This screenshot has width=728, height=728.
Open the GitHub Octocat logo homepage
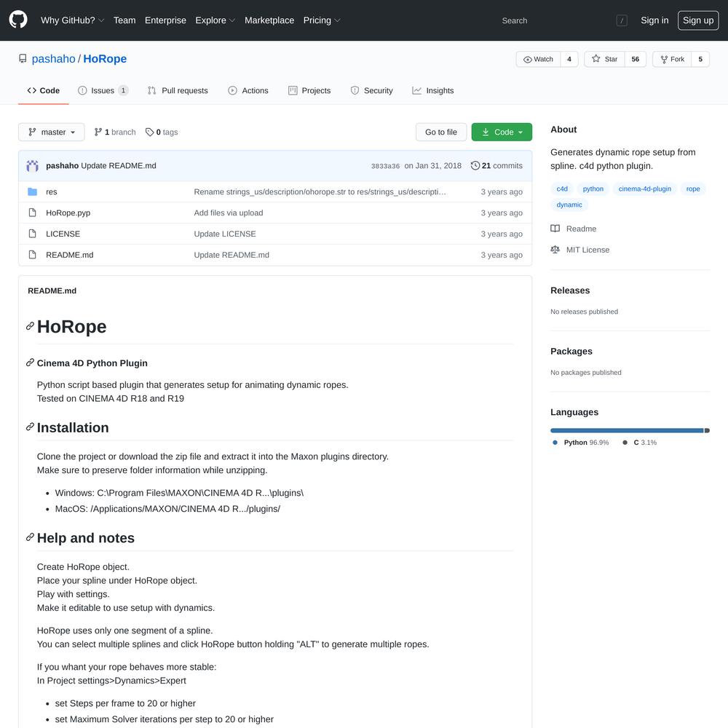click(18, 20)
